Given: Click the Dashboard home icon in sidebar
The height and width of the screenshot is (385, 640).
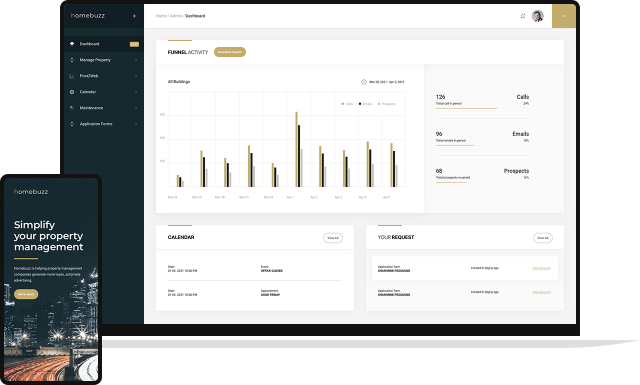Looking at the screenshot, I should (x=72, y=44).
